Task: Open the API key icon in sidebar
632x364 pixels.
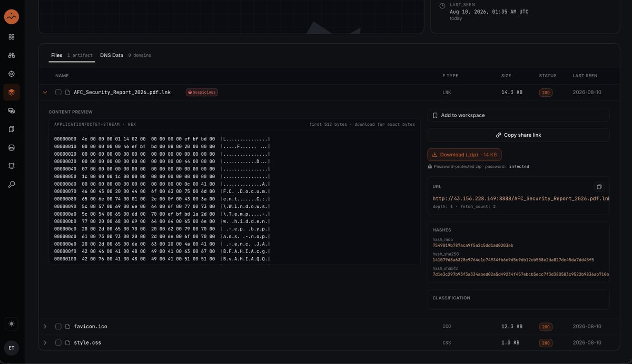Action: coord(12,185)
